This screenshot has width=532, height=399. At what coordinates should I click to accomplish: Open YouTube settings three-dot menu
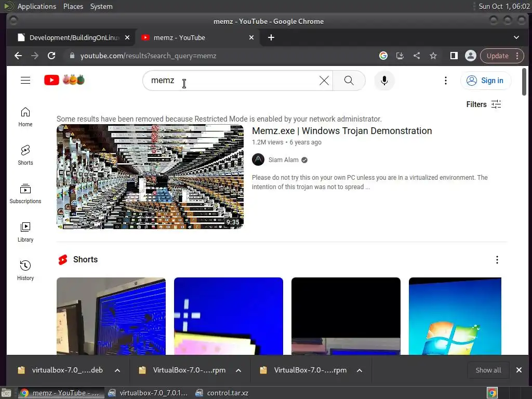tap(445, 81)
